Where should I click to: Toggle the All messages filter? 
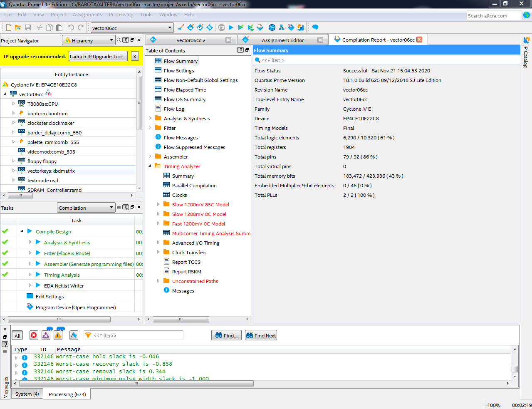click(x=17, y=336)
